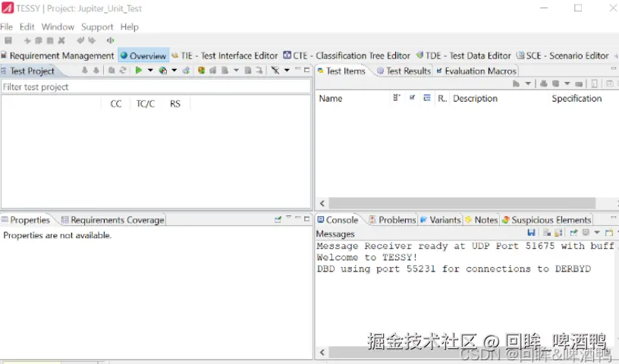Click the Copy icon in main toolbar
619x364 pixels.
[x=38, y=40]
